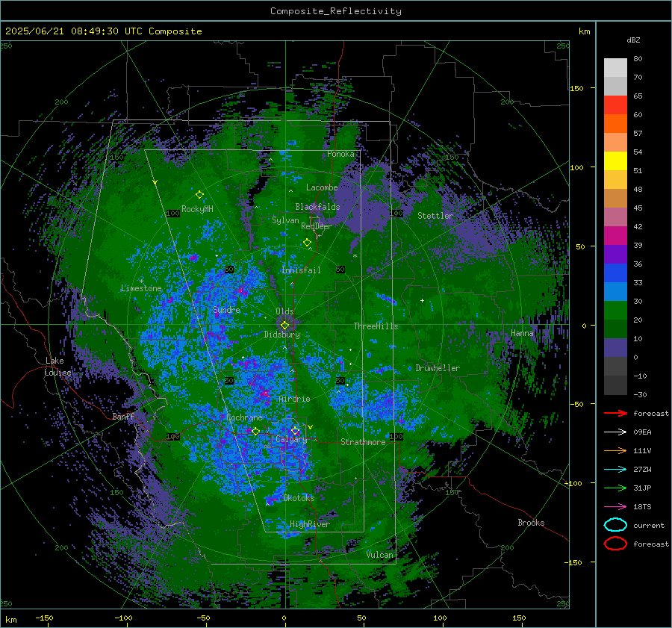Click yellow diamond marker above RockyMH

[x=199, y=195]
